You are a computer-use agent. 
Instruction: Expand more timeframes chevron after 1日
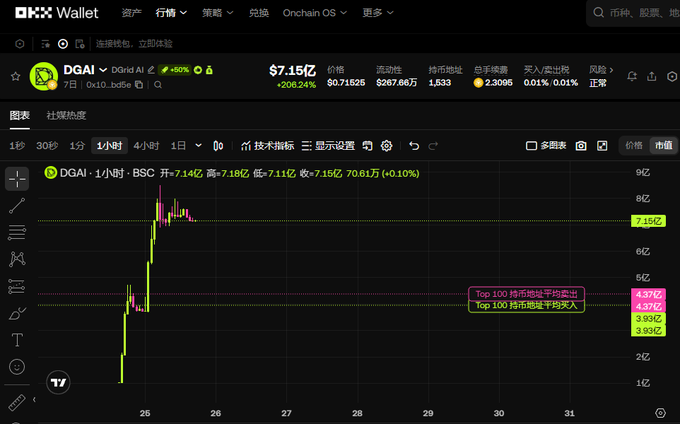point(198,146)
